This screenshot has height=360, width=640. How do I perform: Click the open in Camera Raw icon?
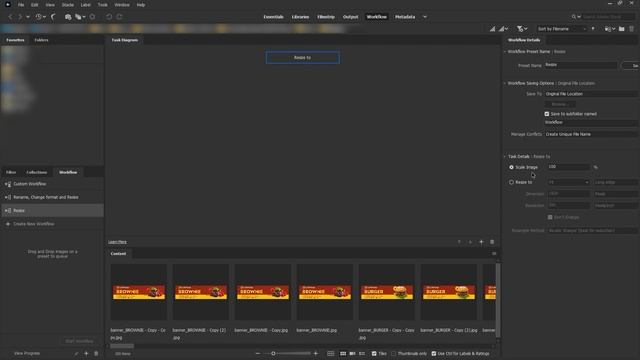pos(93,17)
